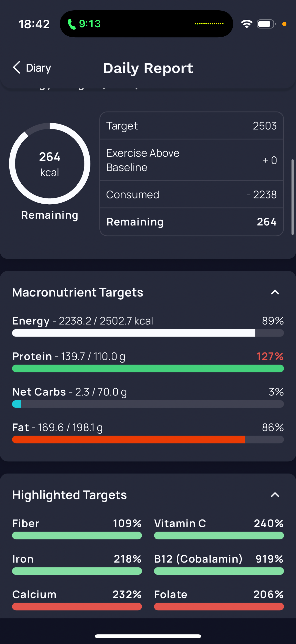296x644 pixels.
Task: Tap the 264 kcal remaining ring
Action: pyautogui.click(x=50, y=164)
